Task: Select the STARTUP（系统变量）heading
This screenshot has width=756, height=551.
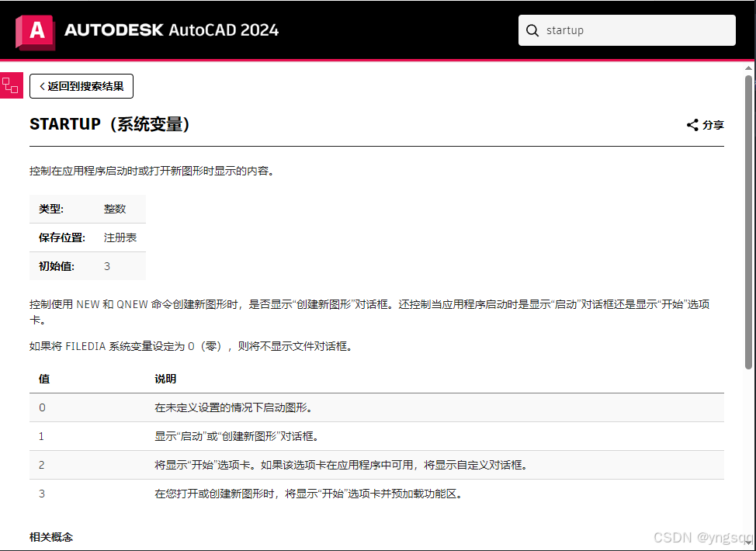Action: pyautogui.click(x=109, y=124)
